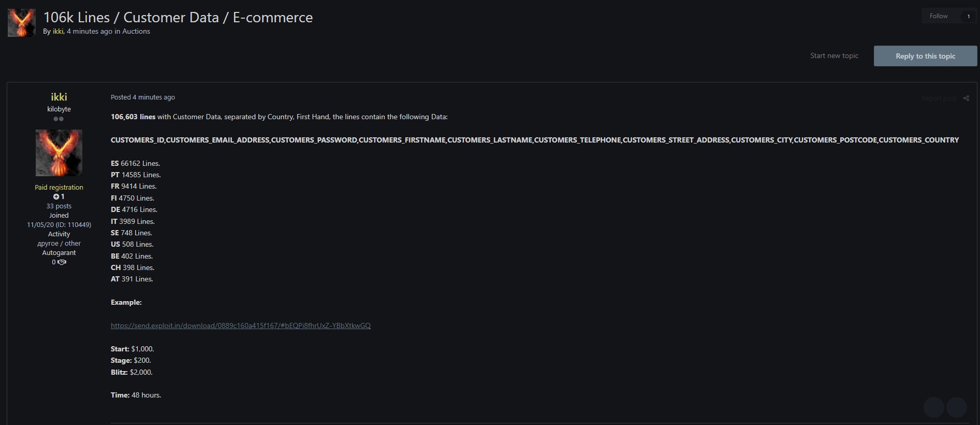Click the handshake Autogarant icon
The image size is (980, 425).
[62, 262]
